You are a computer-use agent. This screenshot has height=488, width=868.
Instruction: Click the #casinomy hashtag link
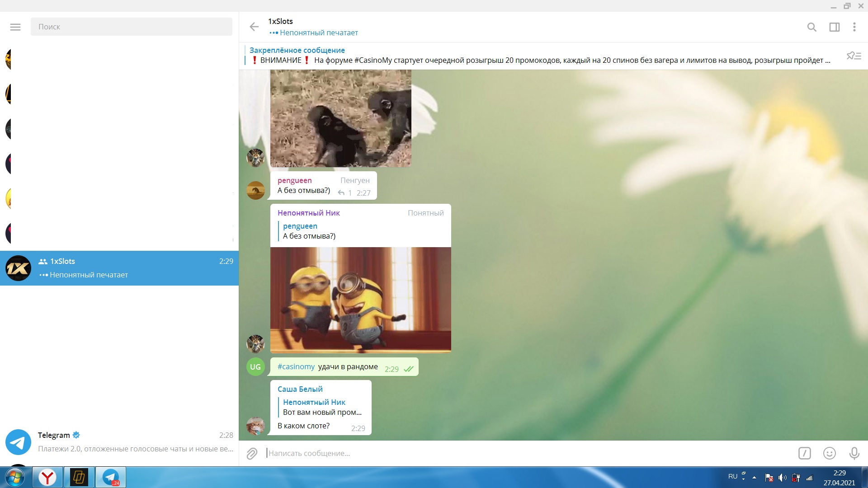pyautogui.click(x=296, y=367)
